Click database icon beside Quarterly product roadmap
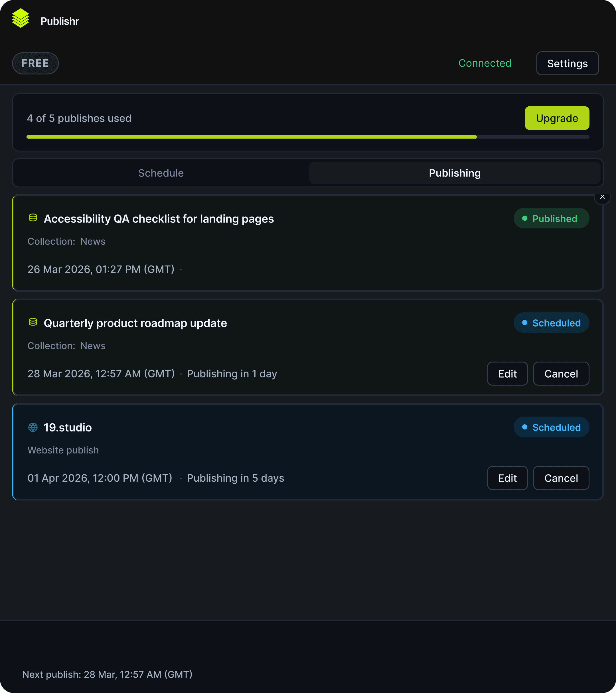616x693 pixels. (x=33, y=323)
